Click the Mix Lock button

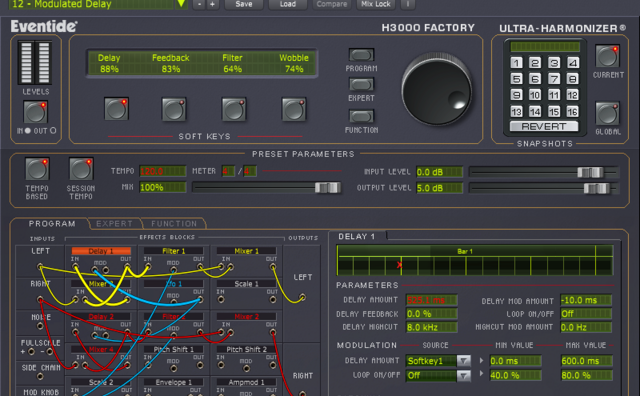[x=376, y=4]
